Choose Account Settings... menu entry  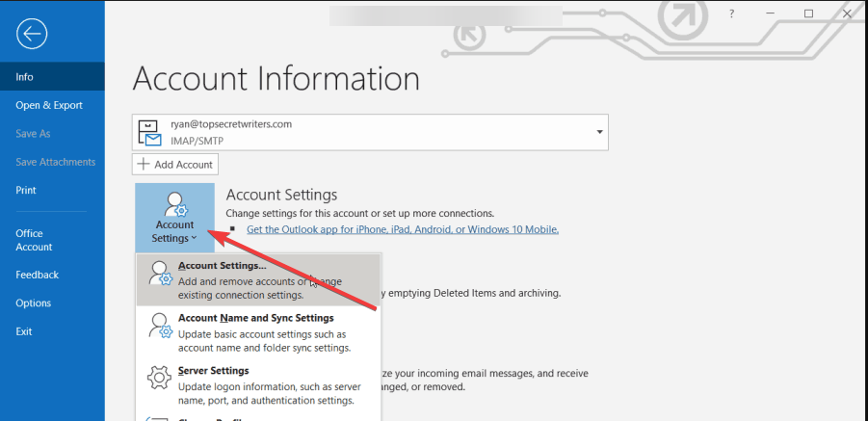258,280
